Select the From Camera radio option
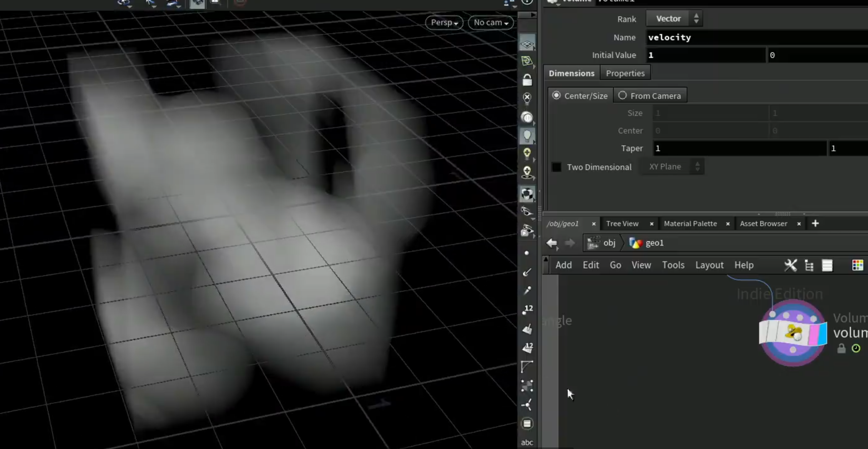Screen dimensions: 868x449 pyautogui.click(x=622, y=96)
